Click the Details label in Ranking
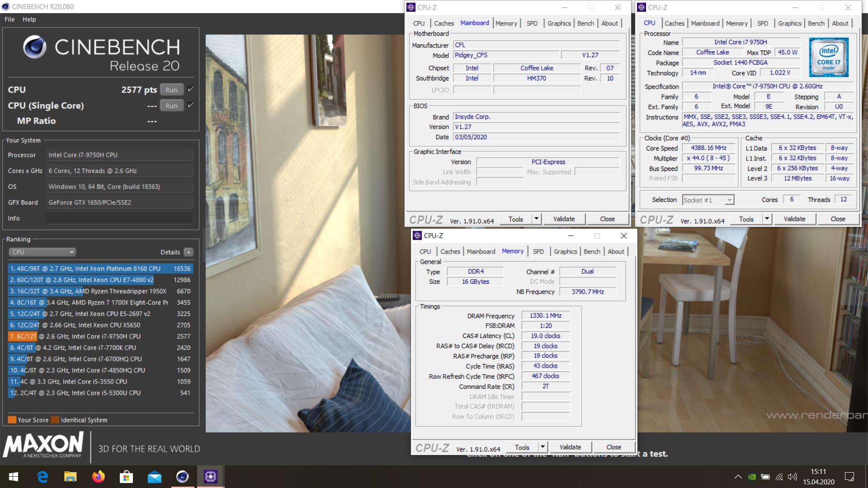Screen dimensions: 868x488 click(170, 252)
